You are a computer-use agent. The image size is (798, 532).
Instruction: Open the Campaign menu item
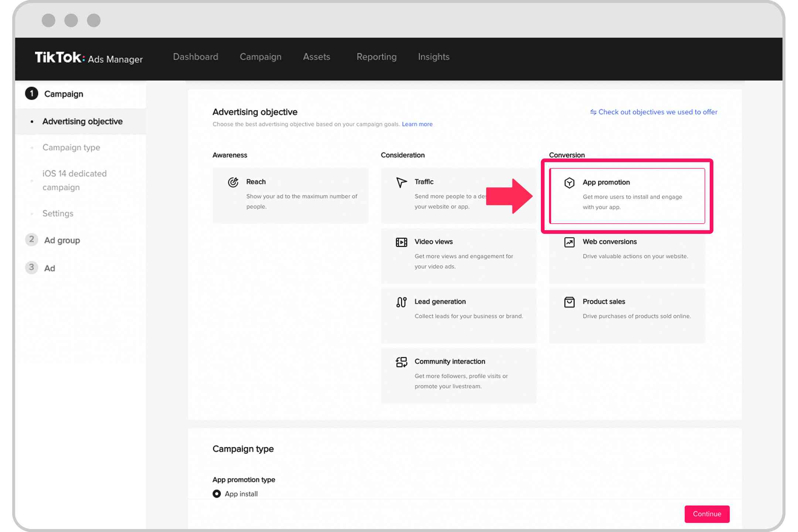(260, 57)
